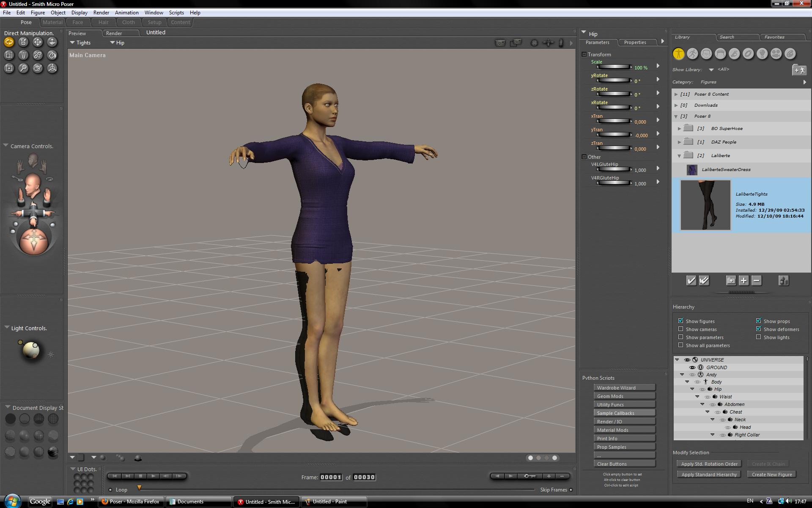812x508 pixels.
Task: Enable Show lights checkbox
Action: [758, 337]
